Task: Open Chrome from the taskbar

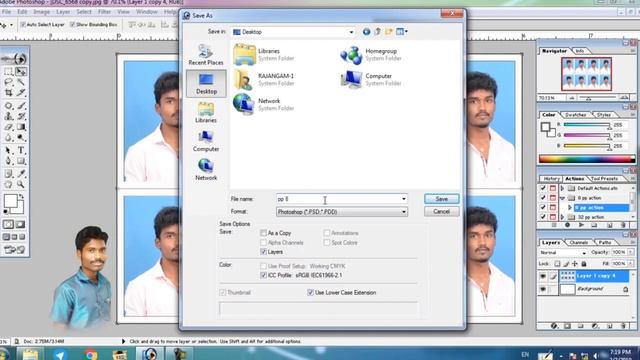Action: pos(91,354)
